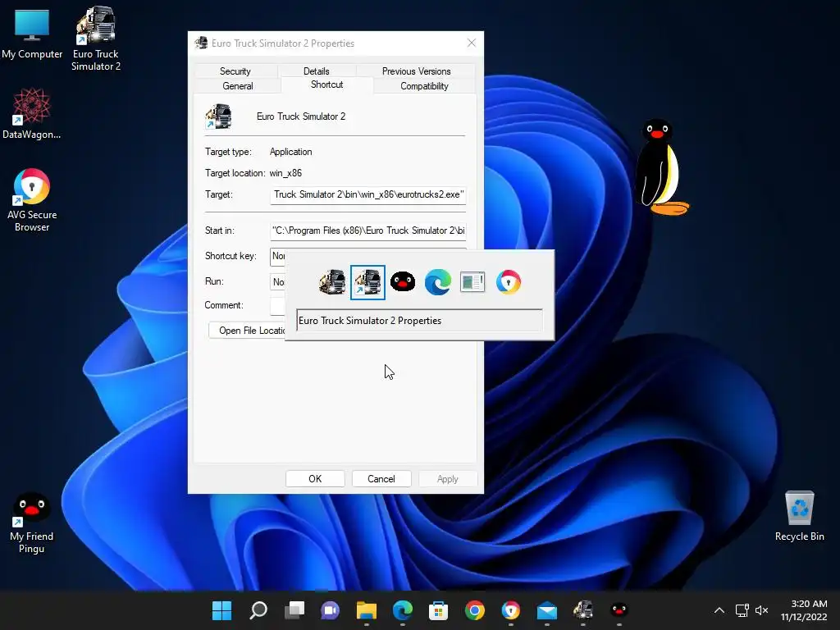840x630 pixels.
Task: Select AVG Secure Browser desktop shortcut
Action: click(32, 200)
